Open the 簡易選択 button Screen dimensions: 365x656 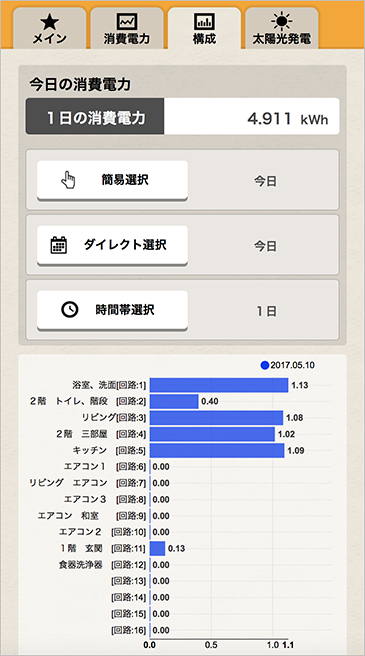point(112,180)
